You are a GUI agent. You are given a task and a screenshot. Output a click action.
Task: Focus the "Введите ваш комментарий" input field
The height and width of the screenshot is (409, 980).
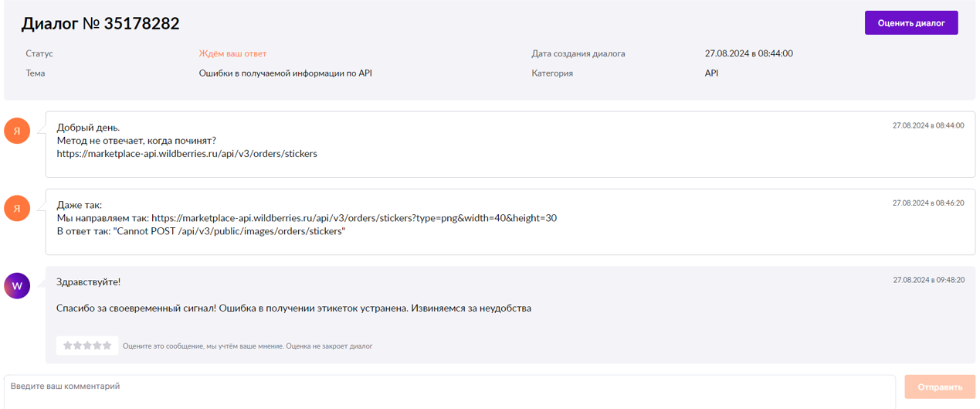pyautogui.click(x=450, y=391)
